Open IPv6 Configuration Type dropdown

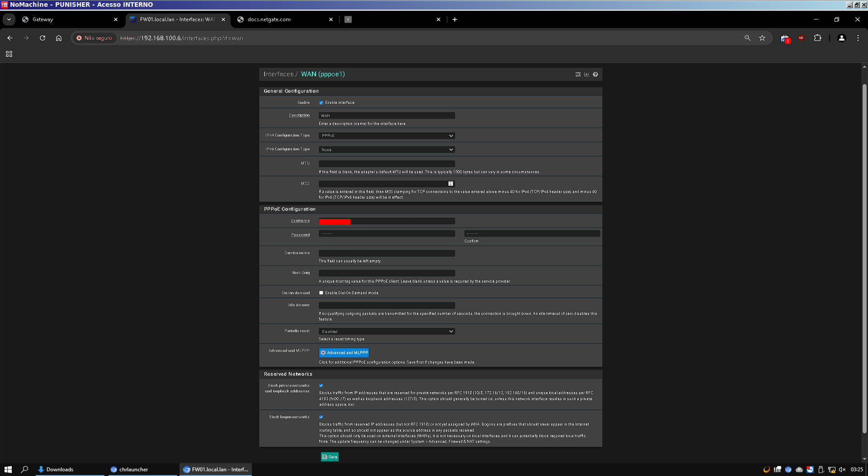tap(387, 149)
